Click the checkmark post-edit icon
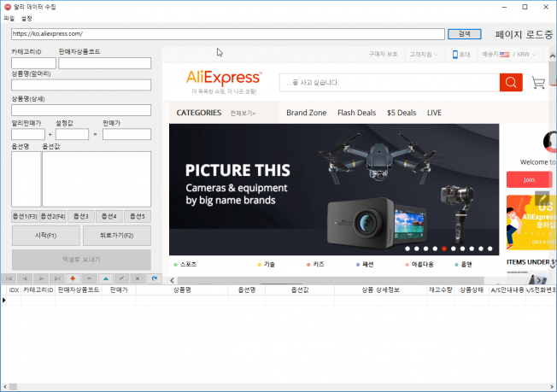 coord(121,278)
